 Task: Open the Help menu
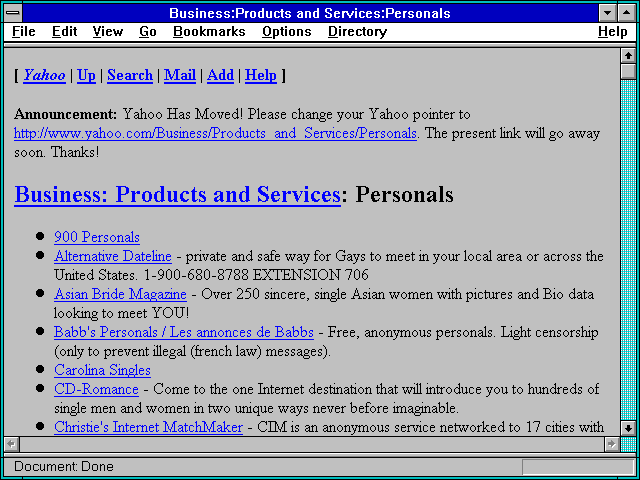[612, 32]
